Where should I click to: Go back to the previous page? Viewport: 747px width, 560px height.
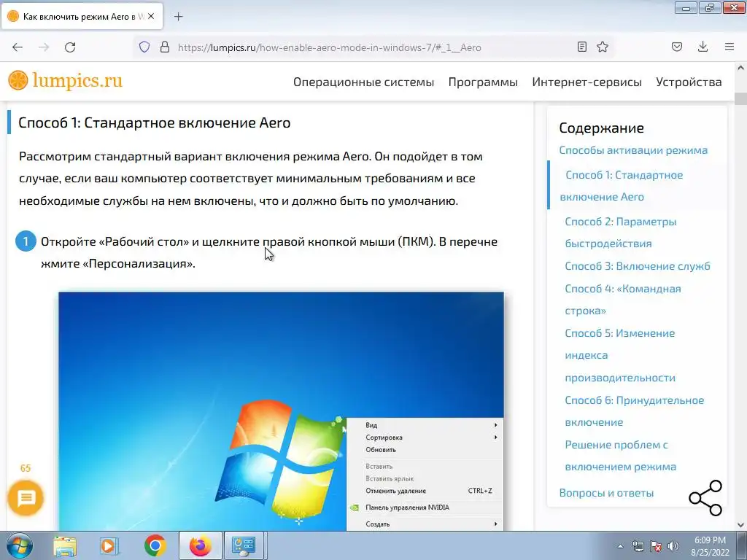(x=18, y=47)
